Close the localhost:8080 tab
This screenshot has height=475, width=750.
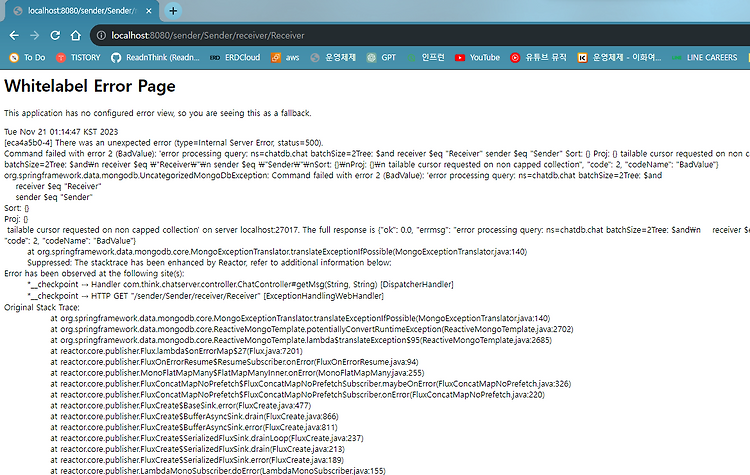click(x=149, y=11)
